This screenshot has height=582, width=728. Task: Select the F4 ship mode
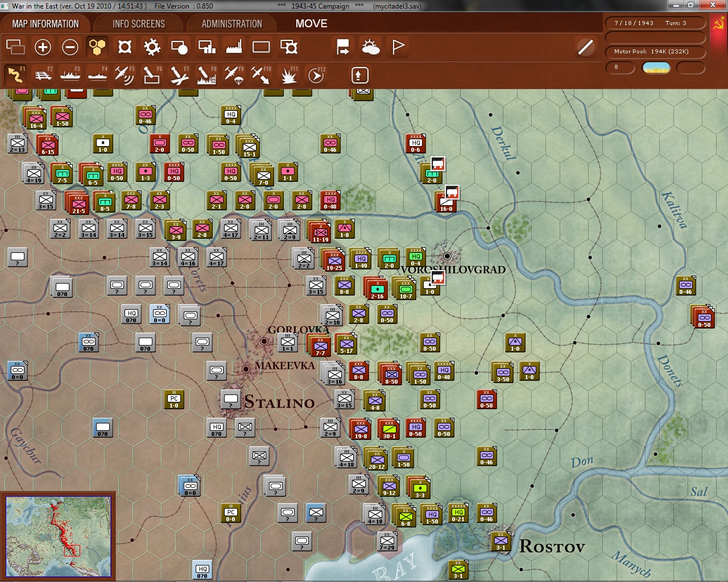[x=97, y=75]
